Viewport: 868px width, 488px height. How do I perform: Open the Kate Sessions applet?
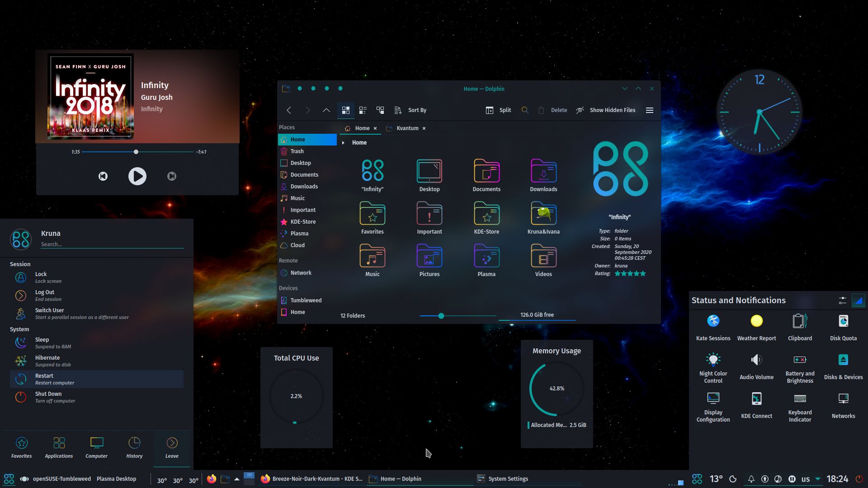(712, 322)
